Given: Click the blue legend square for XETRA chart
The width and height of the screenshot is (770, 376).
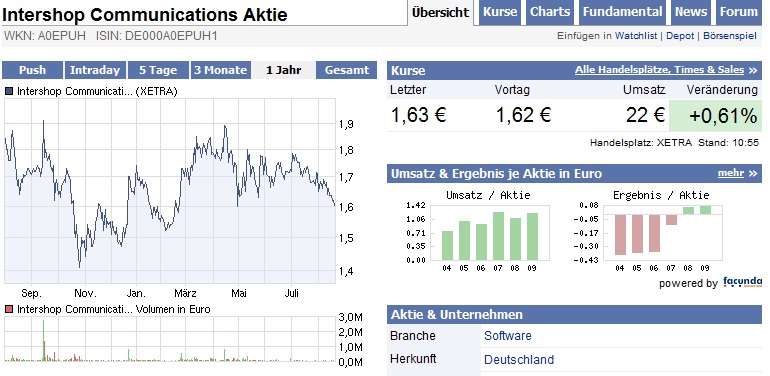Looking at the screenshot, I should [x=9, y=91].
